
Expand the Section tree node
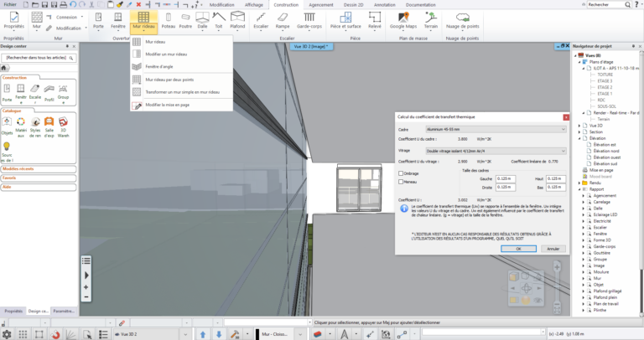579,132
